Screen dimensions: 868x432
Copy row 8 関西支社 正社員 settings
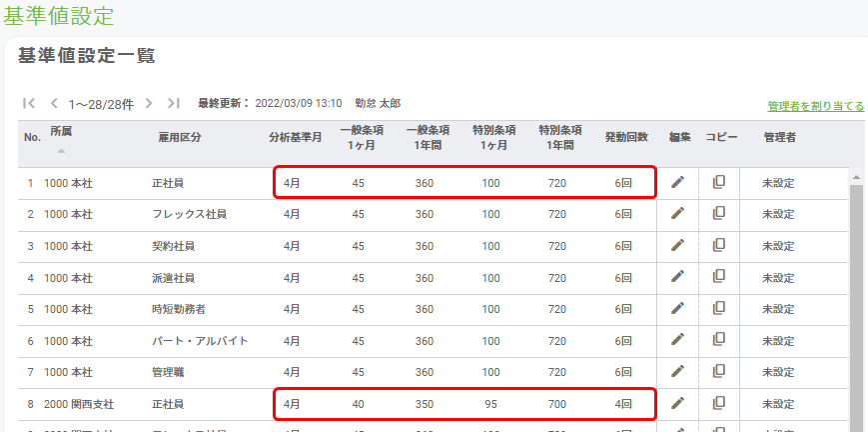(718, 403)
